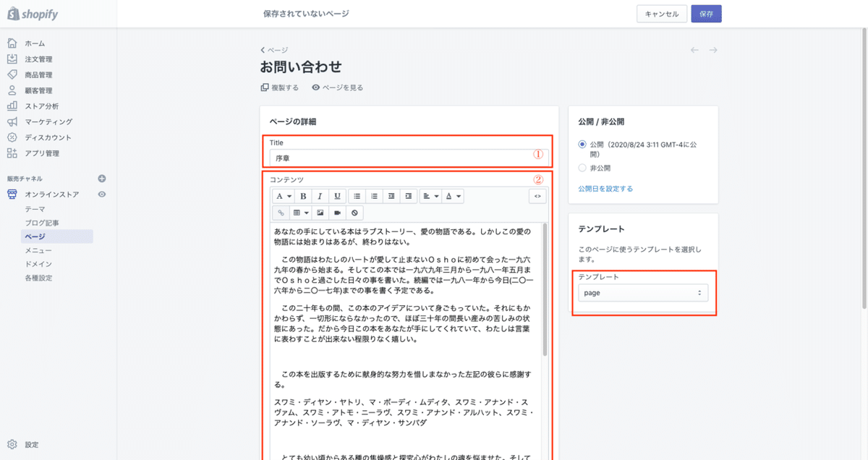
Task: Select the 非公開 radio button
Action: 583,167
